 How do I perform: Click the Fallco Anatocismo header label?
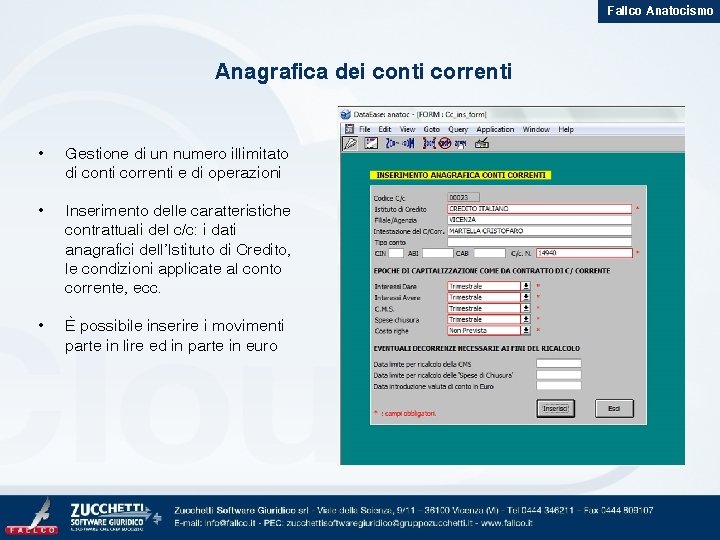click(659, 11)
